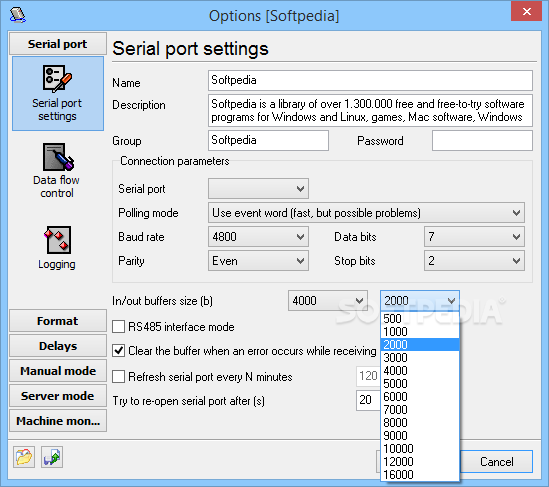The height and width of the screenshot is (487, 549).
Task: Switch to the Serial port section
Action: [58, 44]
